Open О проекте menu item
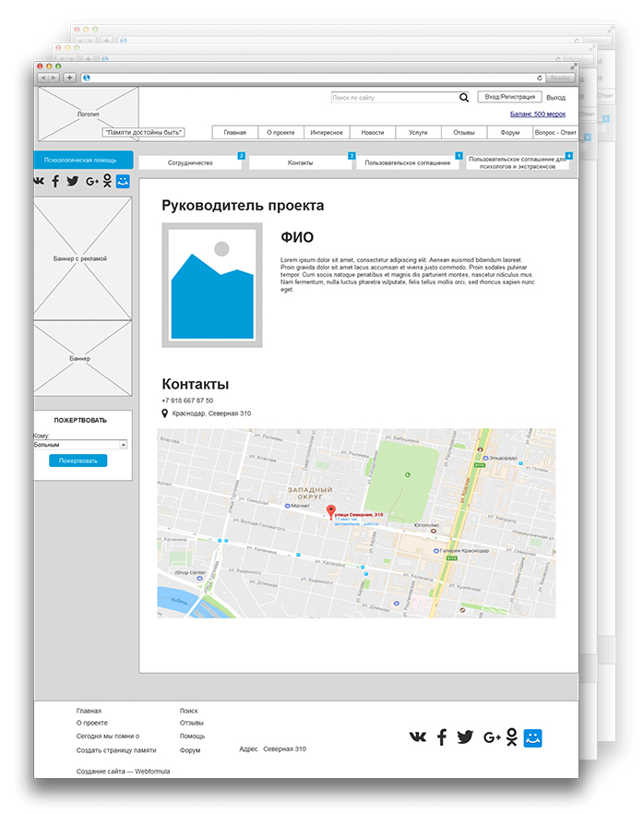 point(280,132)
